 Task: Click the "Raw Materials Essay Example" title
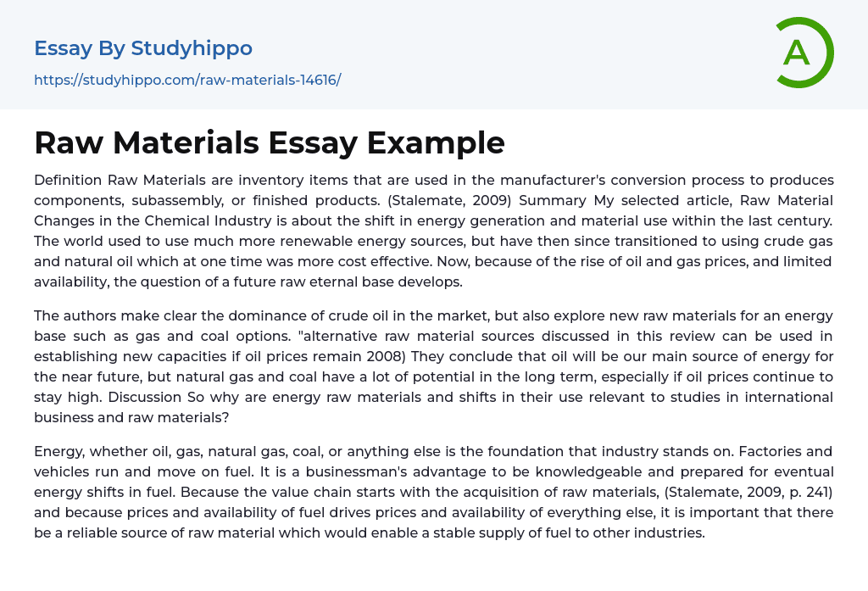pyautogui.click(x=270, y=143)
